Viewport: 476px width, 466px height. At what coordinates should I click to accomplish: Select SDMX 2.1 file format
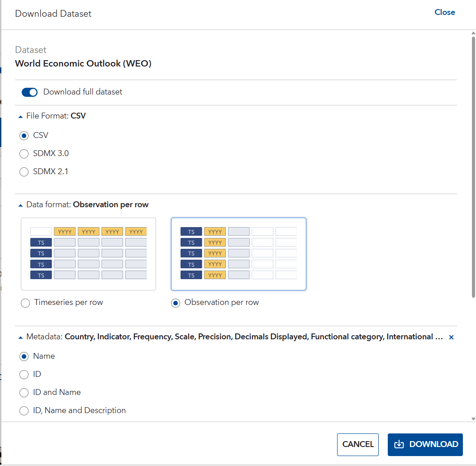tap(24, 172)
